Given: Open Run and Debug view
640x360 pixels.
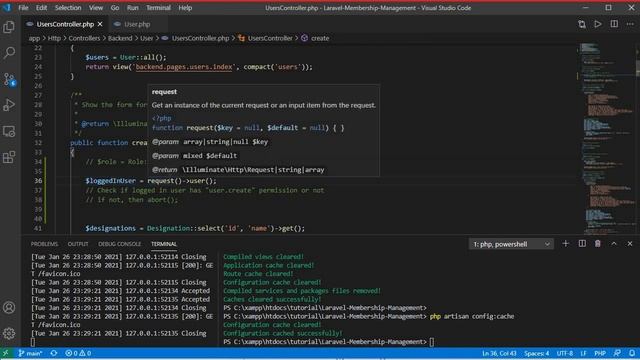Looking at the screenshot, I should tap(9, 105).
